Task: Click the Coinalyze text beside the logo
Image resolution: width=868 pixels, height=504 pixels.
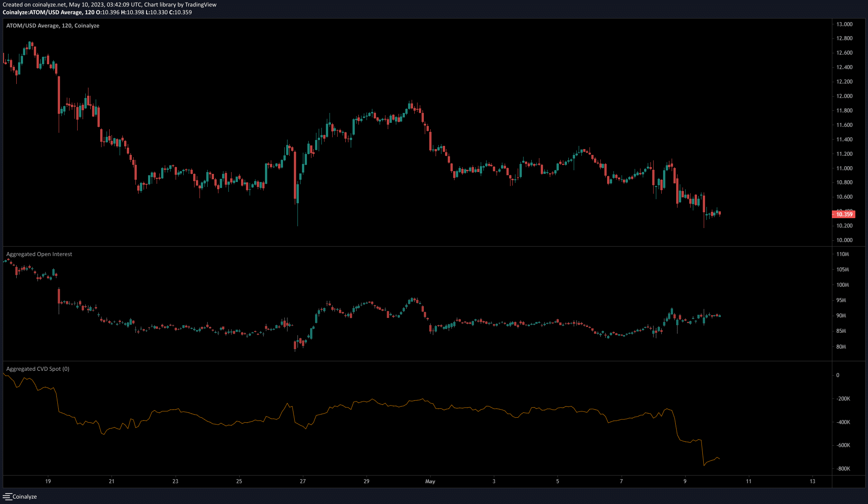Action: [25, 497]
